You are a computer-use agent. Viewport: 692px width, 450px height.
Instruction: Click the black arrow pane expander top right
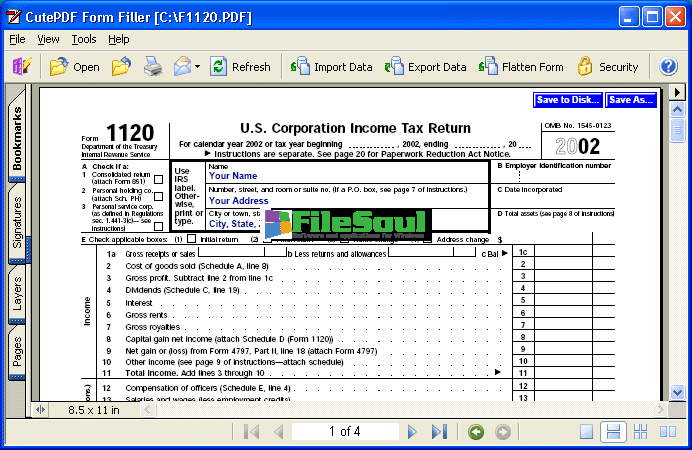(677, 93)
